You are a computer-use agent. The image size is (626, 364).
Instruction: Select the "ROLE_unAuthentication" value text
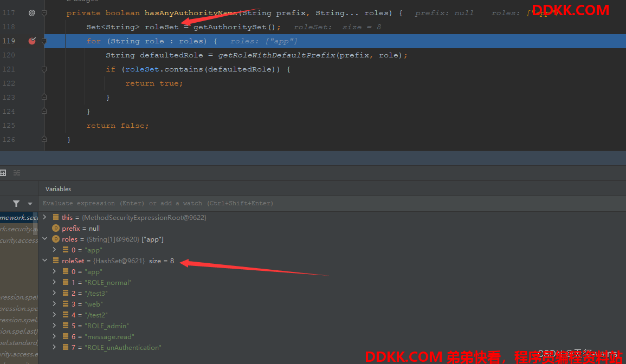point(123,348)
